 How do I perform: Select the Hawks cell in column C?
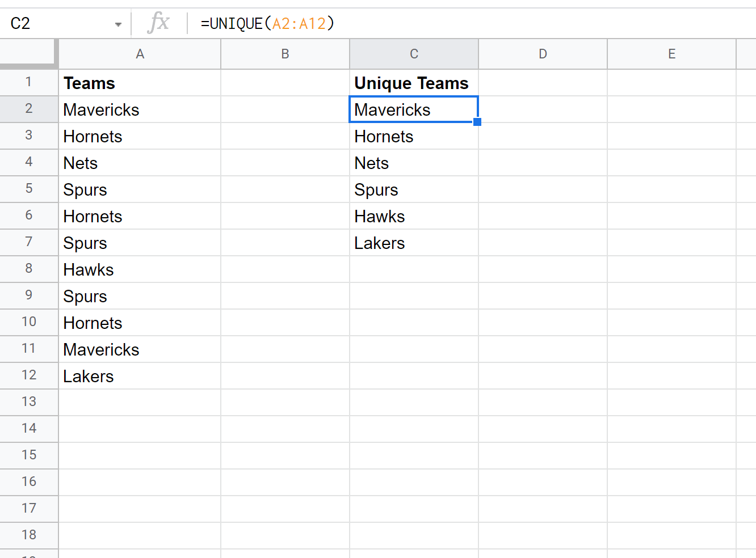pos(414,216)
